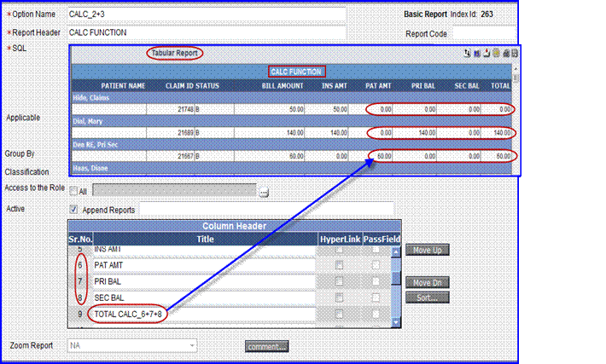Click the comment... button
606x364 pixels.
(x=266, y=347)
